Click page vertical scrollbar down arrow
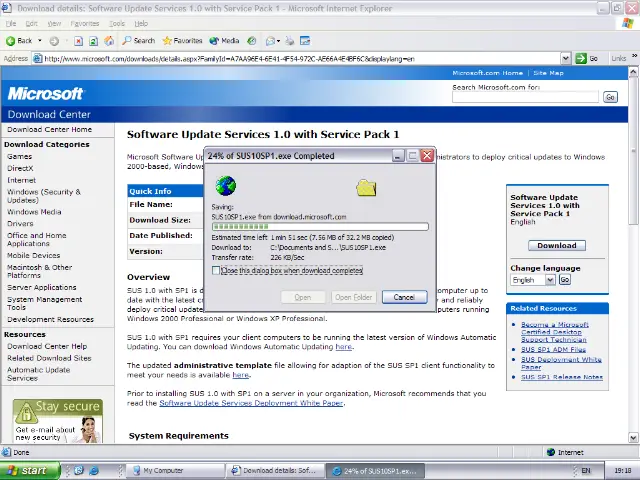Image resolution: width=640 pixels, height=480 pixels. (x=633, y=438)
